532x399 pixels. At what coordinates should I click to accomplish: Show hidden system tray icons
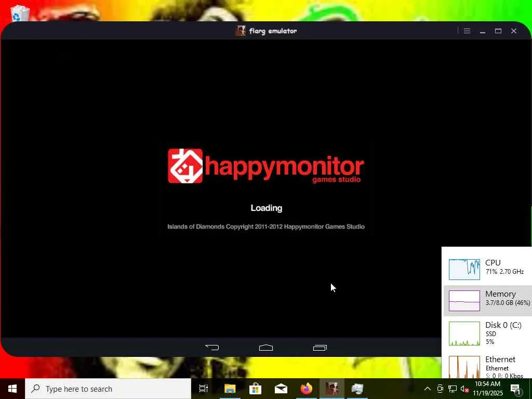pyautogui.click(x=428, y=389)
